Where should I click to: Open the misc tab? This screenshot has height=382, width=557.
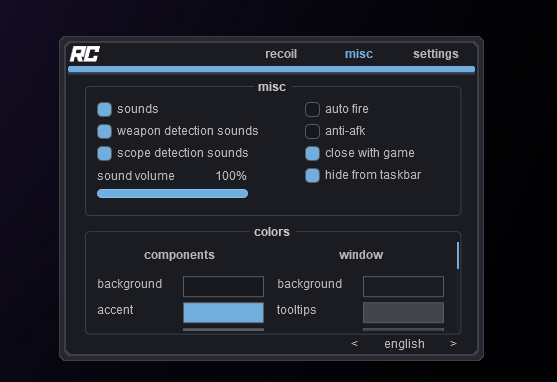359,54
